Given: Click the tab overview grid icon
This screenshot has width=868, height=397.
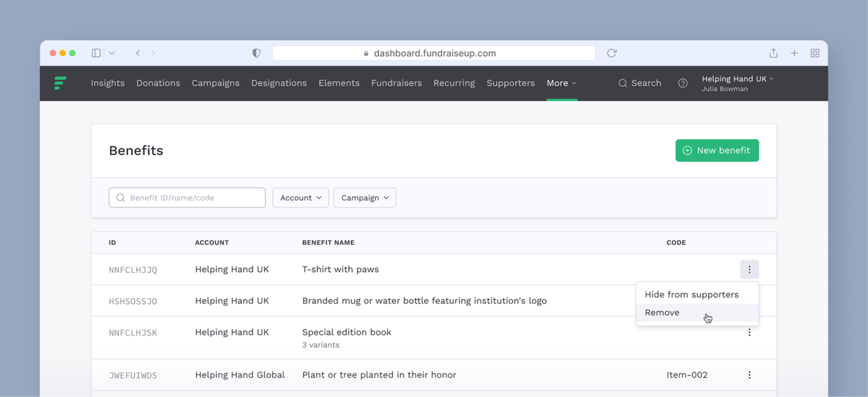Looking at the screenshot, I should pyautogui.click(x=815, y=53).
